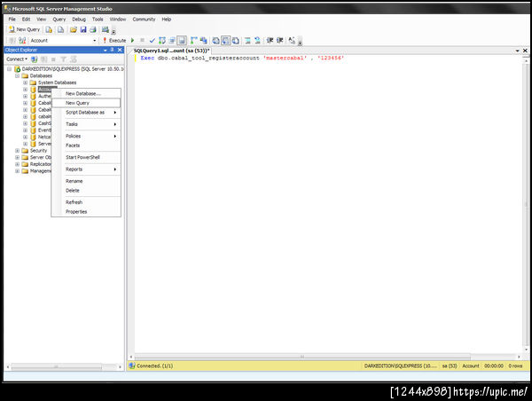The width and height of the screenshot is (532, 401).
Task: Choose Delete from context menu
Action: pyautogui.click(x=86, y=191)
